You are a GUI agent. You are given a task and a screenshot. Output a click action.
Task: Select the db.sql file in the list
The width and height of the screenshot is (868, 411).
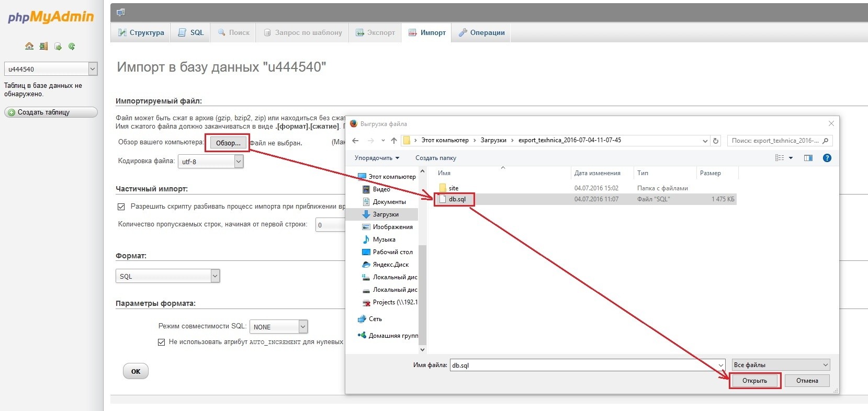pos(457,199)
